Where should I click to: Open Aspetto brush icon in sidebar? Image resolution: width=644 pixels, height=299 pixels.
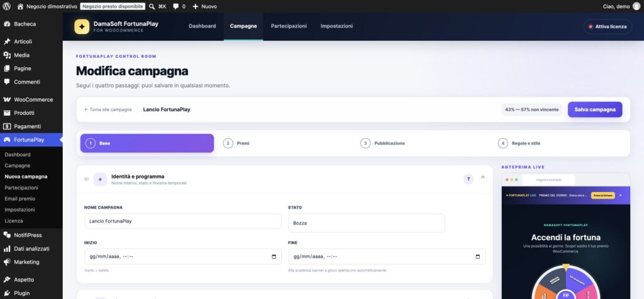(6, 280)
